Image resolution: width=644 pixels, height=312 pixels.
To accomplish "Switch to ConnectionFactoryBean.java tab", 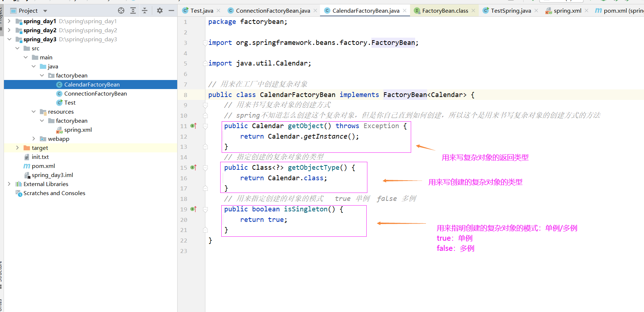I will click(273, 10).
